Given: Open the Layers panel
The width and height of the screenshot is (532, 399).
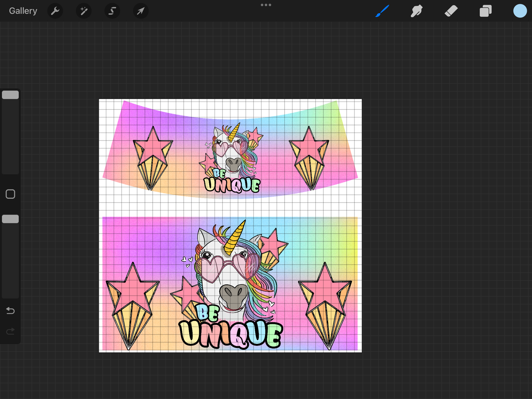Looking at the screenshot, I should point(485,11).
